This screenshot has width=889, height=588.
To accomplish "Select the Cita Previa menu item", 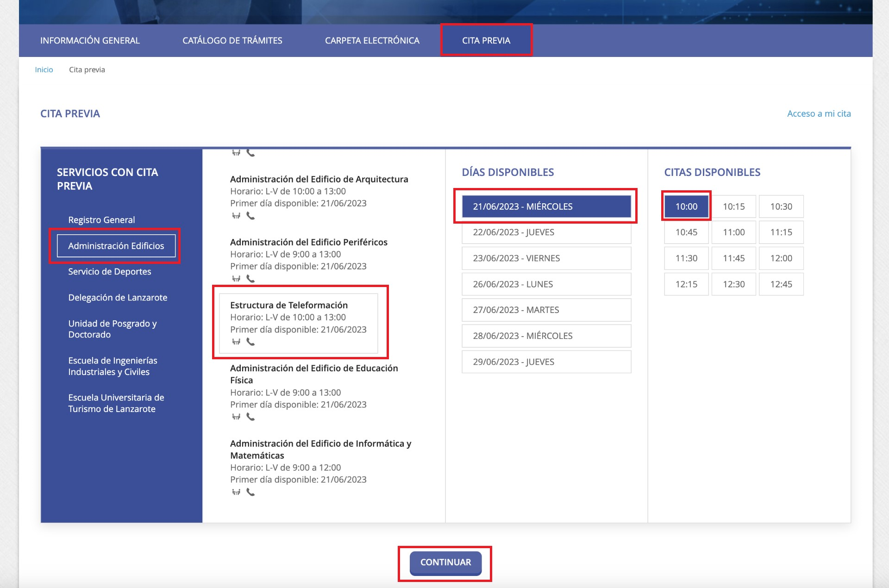I will coord(486,40).
